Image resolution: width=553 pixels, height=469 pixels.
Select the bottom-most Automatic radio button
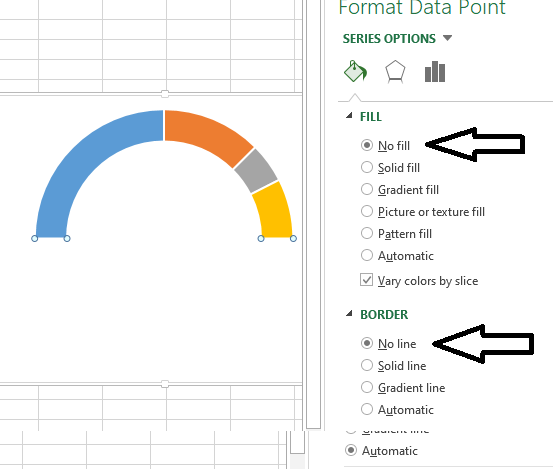pyautogui.click(x=351, y=450)
